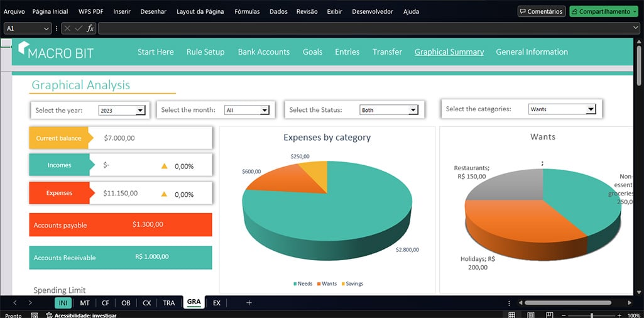Go to Bank Accounts navigation link
Screen dimensions: 644x318
tap(263, 52)
